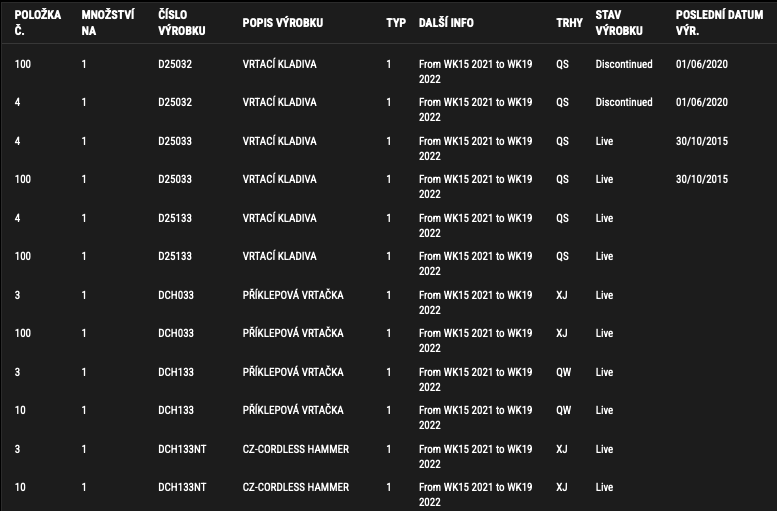Select the first Discontinued status cell
Viewport: 777px width, 511px height.
pos(624,64)
